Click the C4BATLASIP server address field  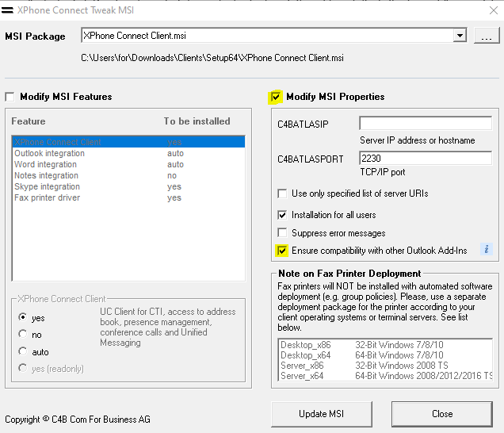[426, 123]
